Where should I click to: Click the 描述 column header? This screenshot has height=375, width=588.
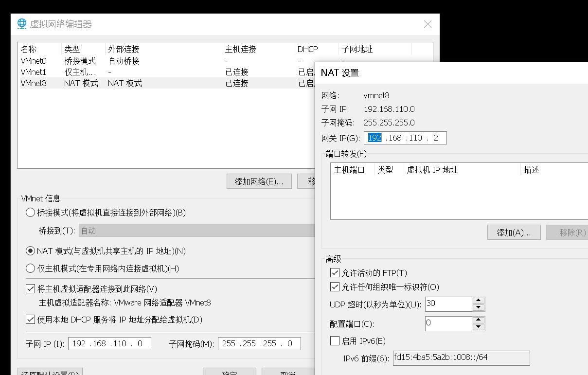pos(554,170)
